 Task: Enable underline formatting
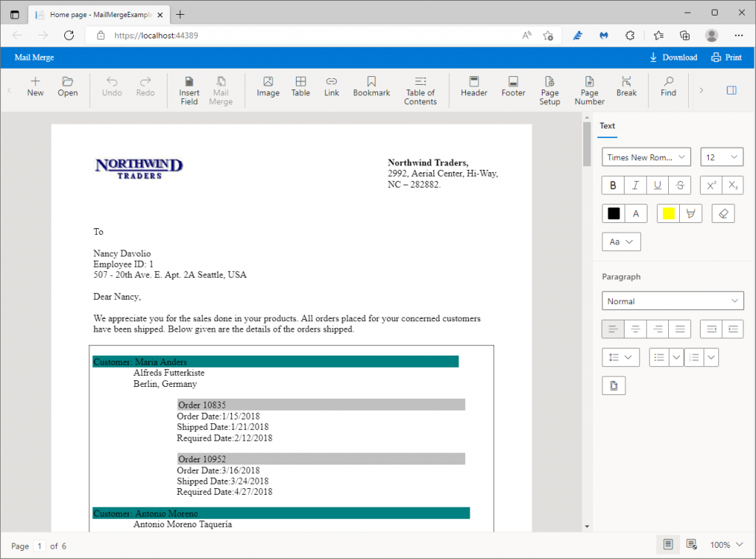657,185
